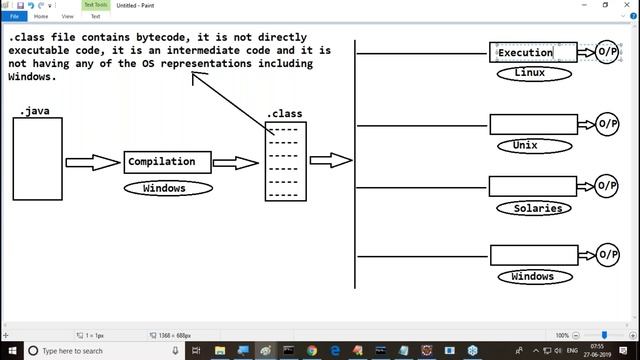640x360 pixels.
Task: Open the Command Prompt taskbar icon
Action: 289,351
